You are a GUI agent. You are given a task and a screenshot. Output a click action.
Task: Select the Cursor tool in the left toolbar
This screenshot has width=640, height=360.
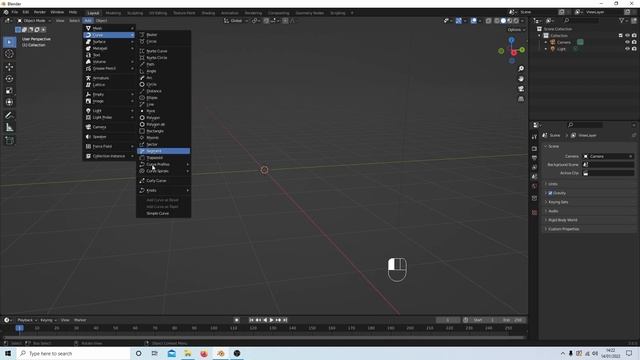[x=9, y=54]
